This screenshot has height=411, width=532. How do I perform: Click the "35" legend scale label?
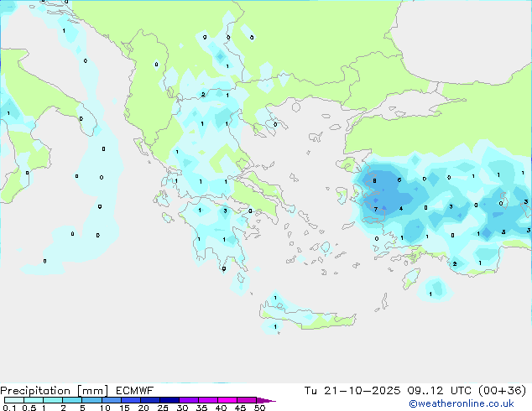click(x=201, y=408)
